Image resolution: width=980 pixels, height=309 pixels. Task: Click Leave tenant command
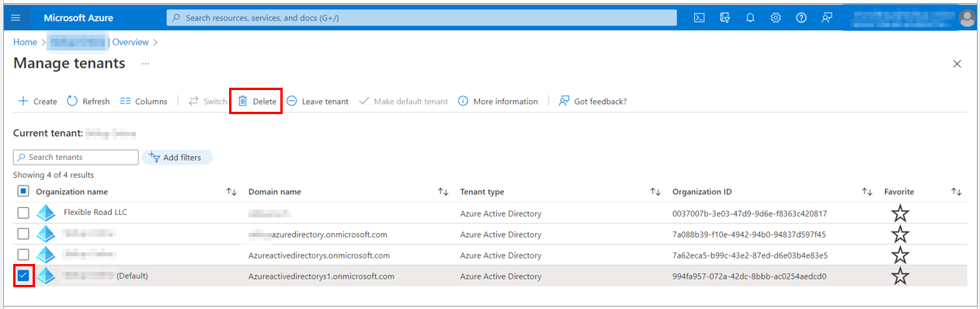tap(317, 101)
